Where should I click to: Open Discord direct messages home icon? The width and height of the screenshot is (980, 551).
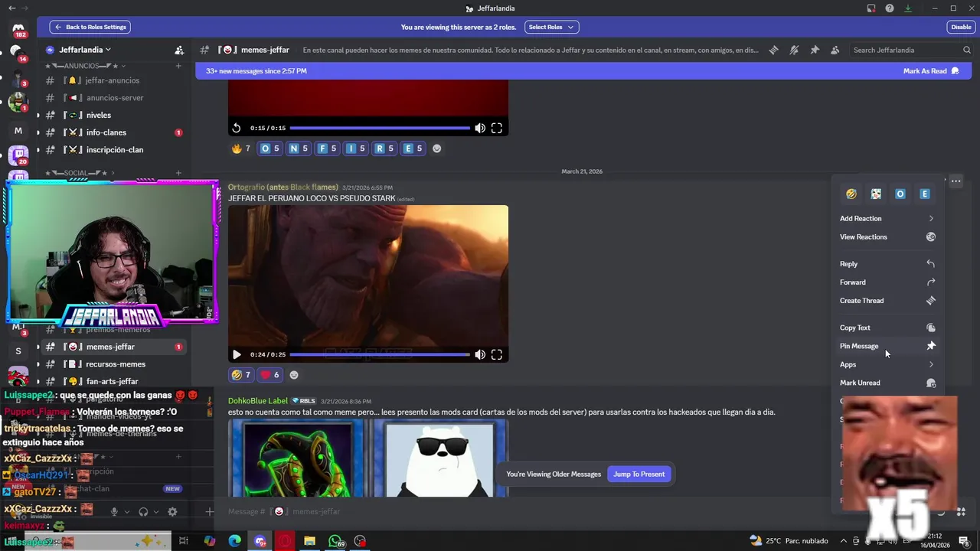coord(18,29)
